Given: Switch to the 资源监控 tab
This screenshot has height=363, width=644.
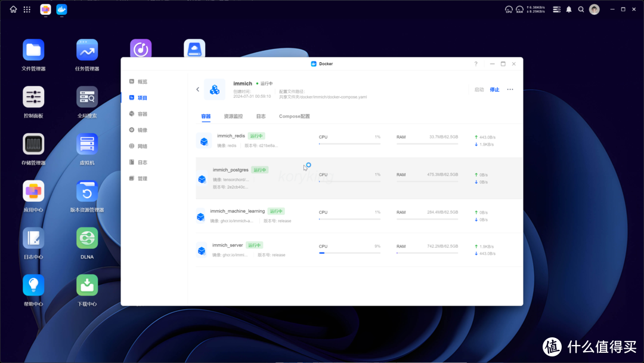Looking at the screenshot, I should pyautogui.click(x=233, y=116).
